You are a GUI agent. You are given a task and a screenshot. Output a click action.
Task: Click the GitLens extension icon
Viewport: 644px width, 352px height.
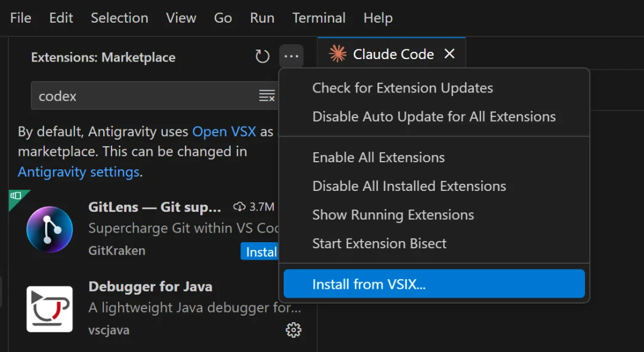click(x=49, y=229)
